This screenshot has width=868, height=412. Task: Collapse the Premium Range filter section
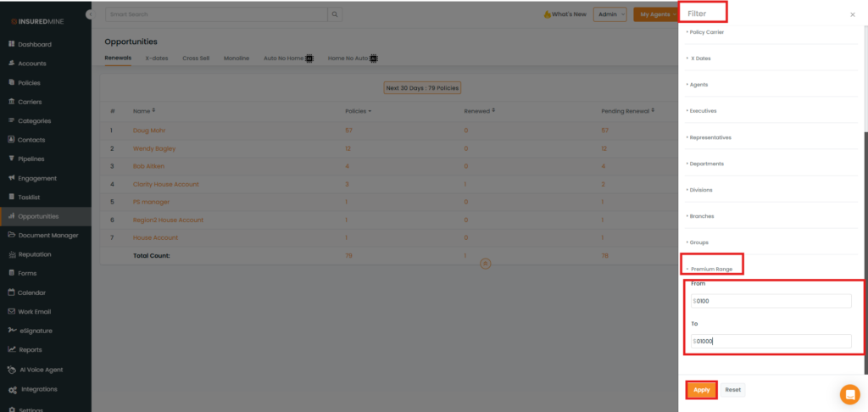coord(711,269)
